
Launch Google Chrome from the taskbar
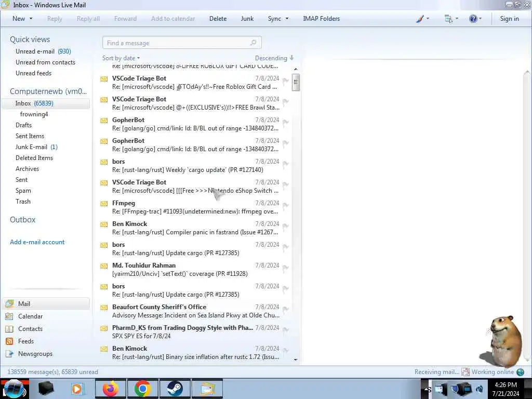[142, 389]
